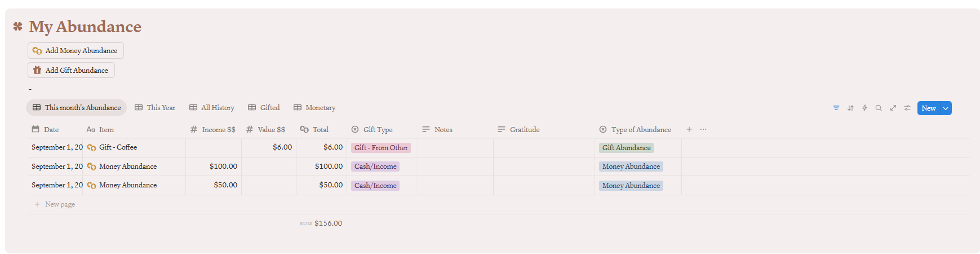Click the search magnifier icon
Screen dimensions: 980x254
(879, 108)
